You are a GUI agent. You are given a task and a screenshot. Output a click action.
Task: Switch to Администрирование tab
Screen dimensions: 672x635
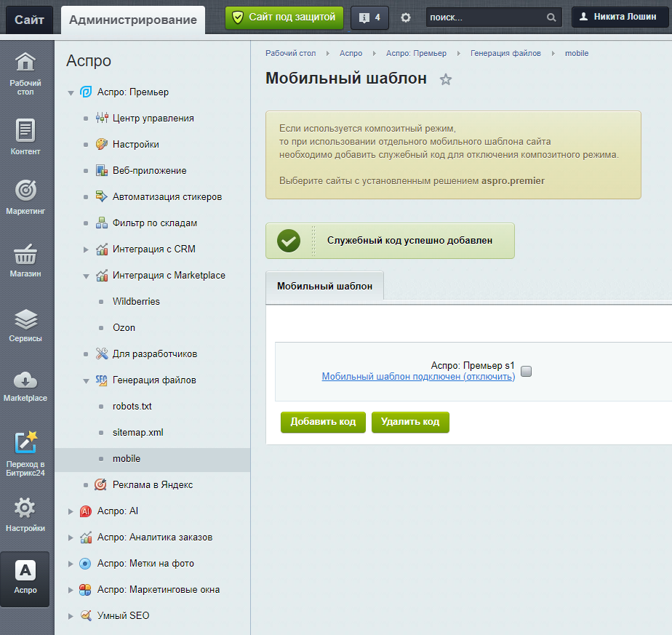(x=133, y=20)
